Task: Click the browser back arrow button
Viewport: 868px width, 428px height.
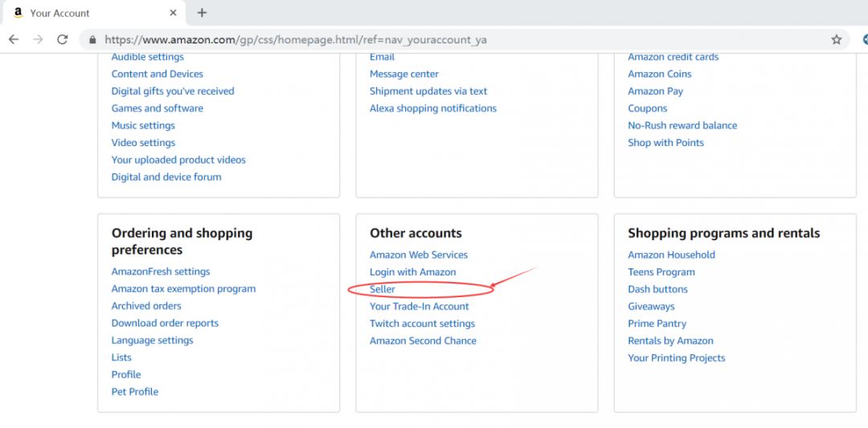Action: [x=14, y=39]
